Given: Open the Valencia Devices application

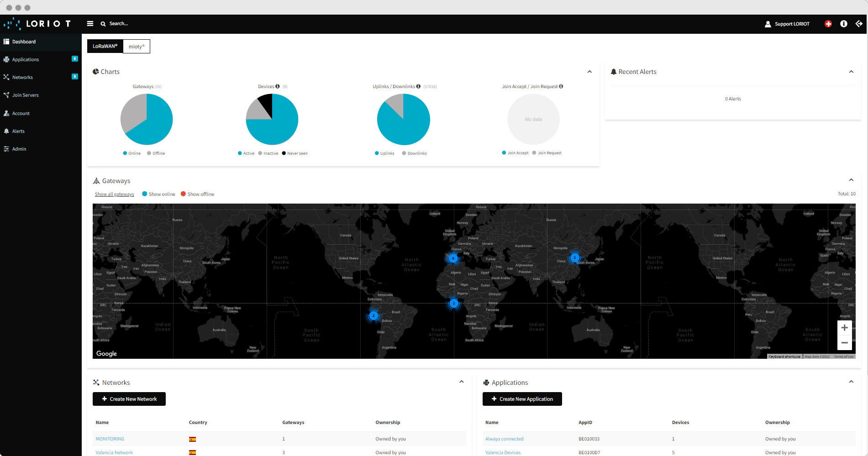Looking at the screenshot, I should click(503, 453).
